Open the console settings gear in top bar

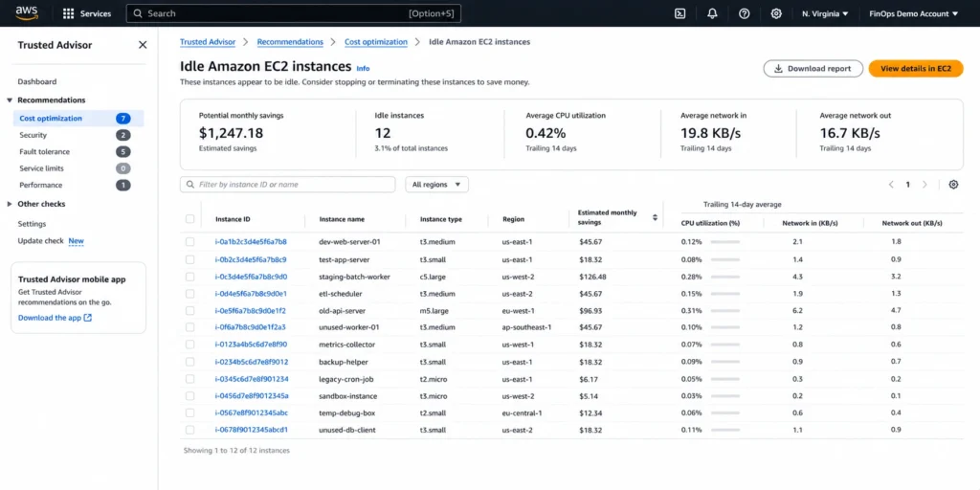pyautogui.click(x=775, y=13)
